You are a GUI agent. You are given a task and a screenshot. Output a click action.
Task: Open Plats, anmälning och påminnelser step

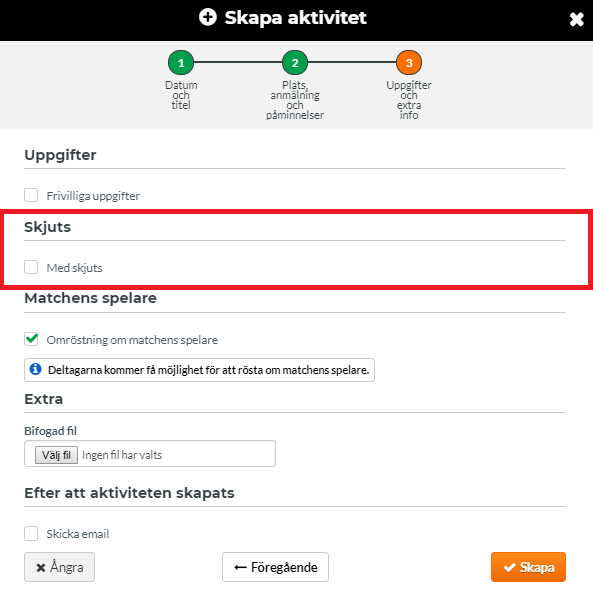(295, 100)
